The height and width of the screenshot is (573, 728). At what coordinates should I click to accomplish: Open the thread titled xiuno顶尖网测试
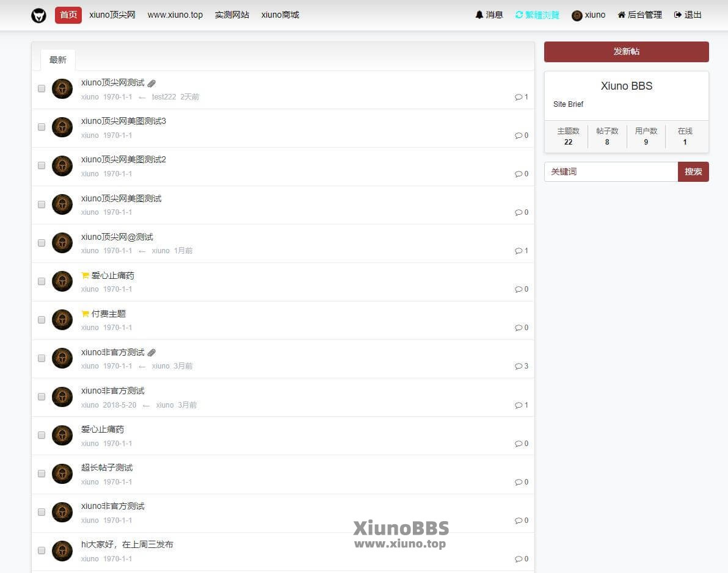point(113,82)
